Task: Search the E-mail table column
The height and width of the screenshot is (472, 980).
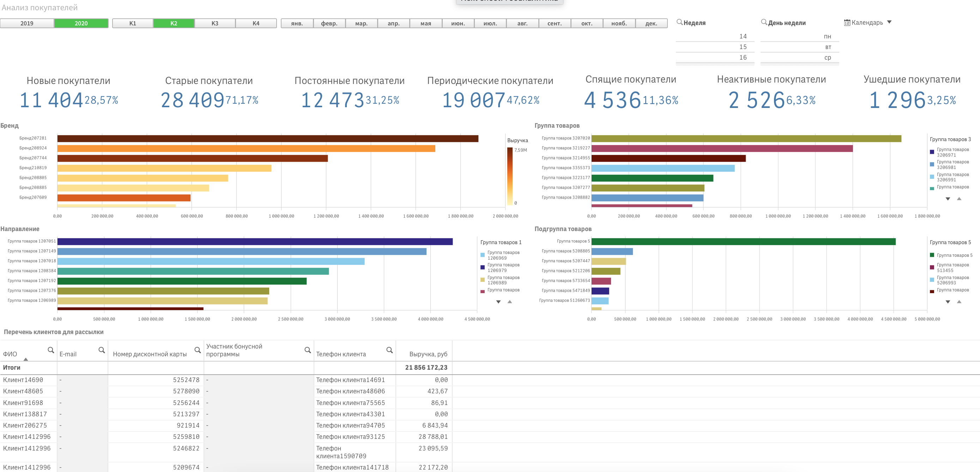Action: [x=102, y=350]
